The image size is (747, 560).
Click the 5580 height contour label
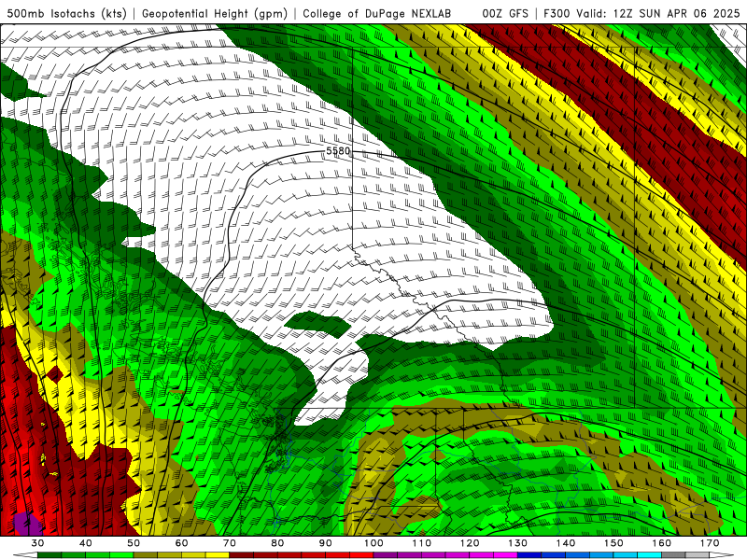[x=338, y=151]
